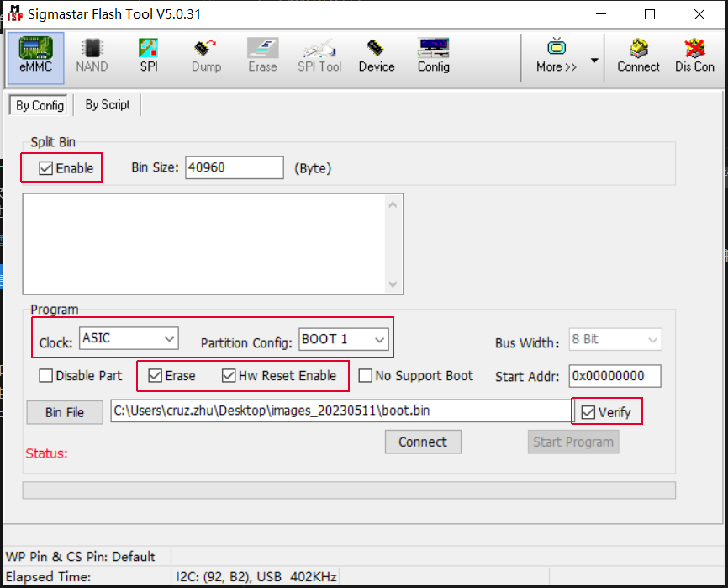The image size is (728, 588).
Task: Enable the No Support Boot checkbox
Action: [x=366, y=375]
